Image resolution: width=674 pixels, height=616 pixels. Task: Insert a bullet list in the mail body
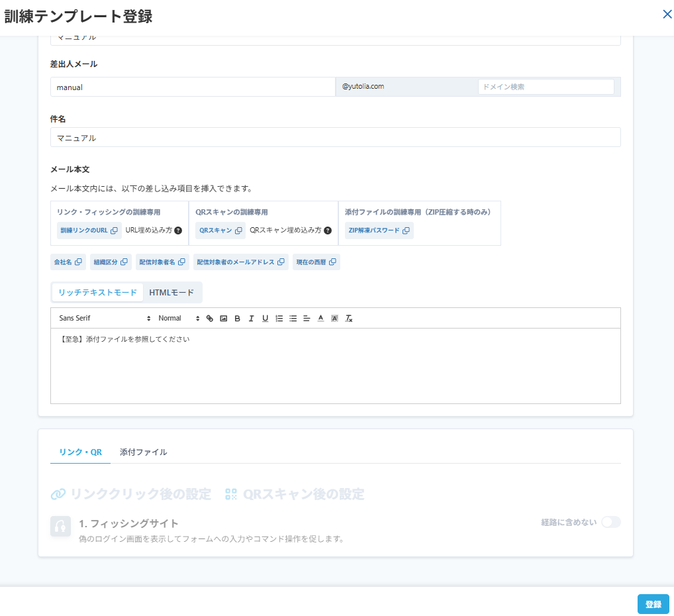click(293, 319)
